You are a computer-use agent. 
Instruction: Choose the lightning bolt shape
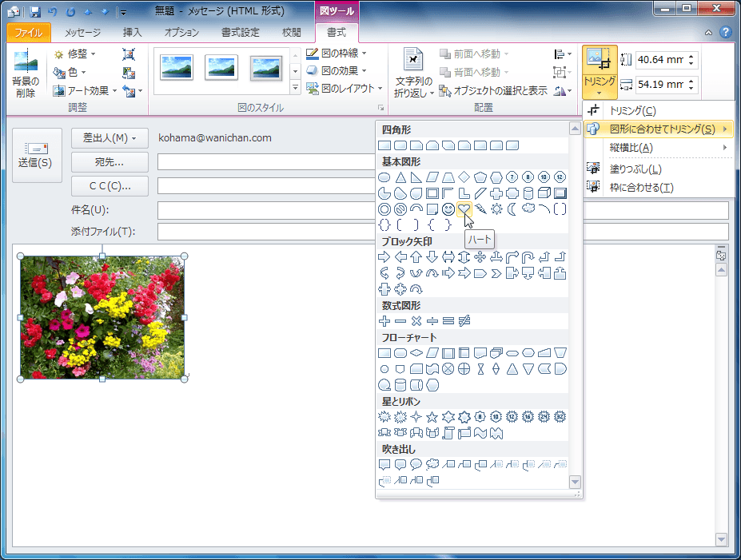pyautogui.click(x=480, y=209)
